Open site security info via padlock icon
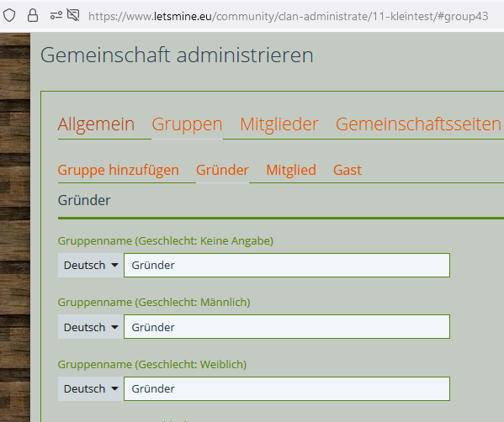 click(x=33, y=15)
